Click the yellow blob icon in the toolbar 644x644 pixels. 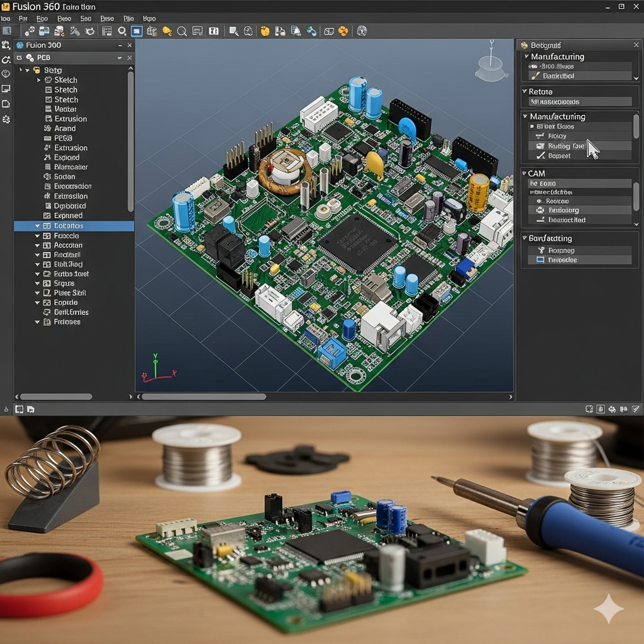point(167,31)
